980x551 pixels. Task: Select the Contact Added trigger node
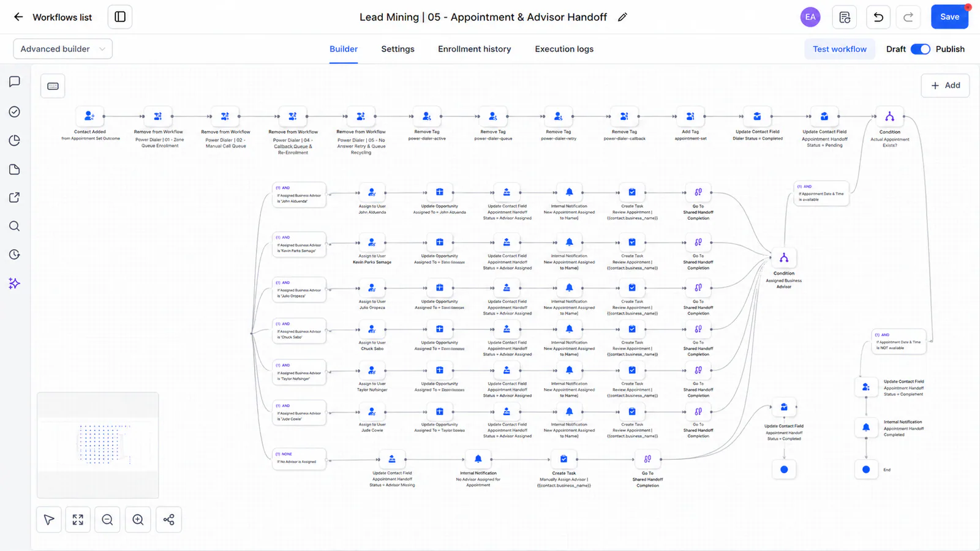click(89, 116)
